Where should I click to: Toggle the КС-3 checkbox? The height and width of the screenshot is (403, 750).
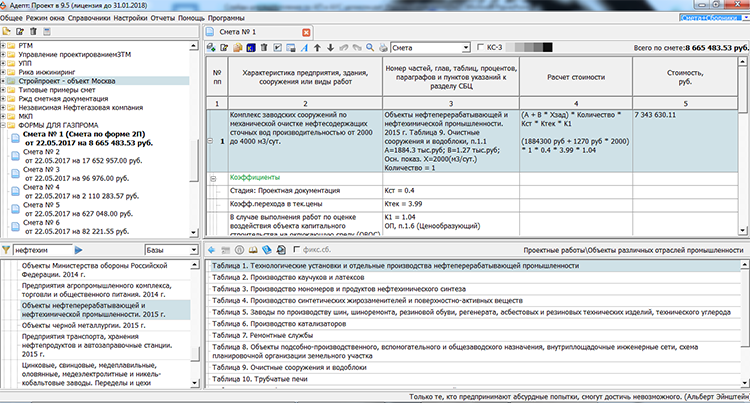tap(481, 47)
